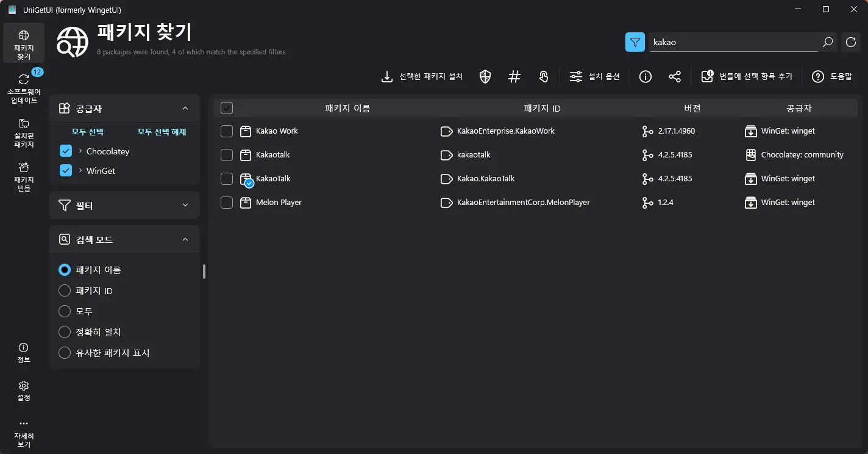Click the 필터 panel funnel icon

coord(64,205)
